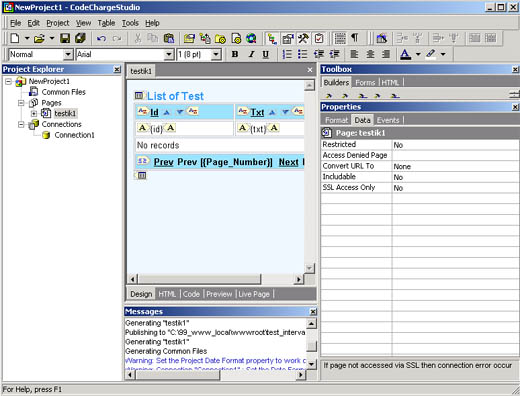520x396 pixels.
Task: Open the File menu
Action: [15, 23]
